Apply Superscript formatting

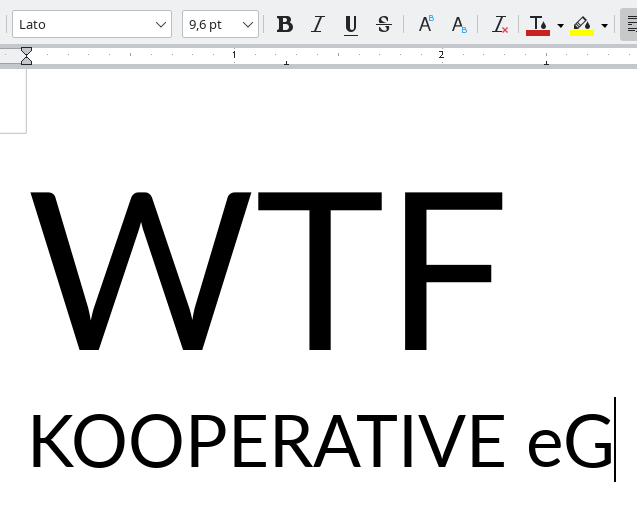coord(426,24)
